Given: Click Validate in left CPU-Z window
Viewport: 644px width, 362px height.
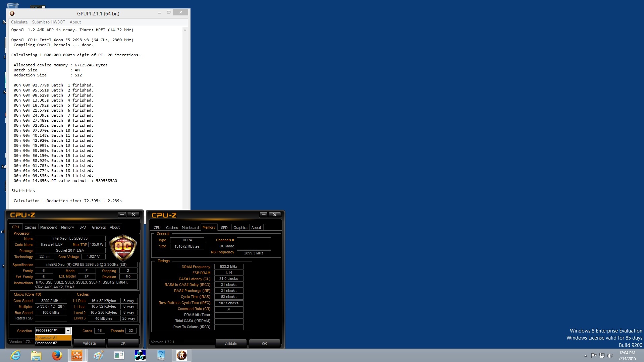Looking at the screenshot, I should (x=90, y=343).
